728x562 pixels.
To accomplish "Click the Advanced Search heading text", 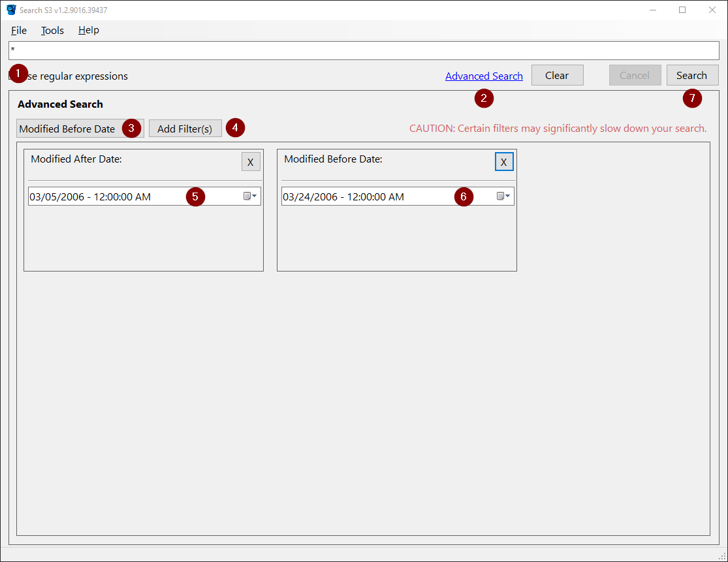I will tap(60, 104).
